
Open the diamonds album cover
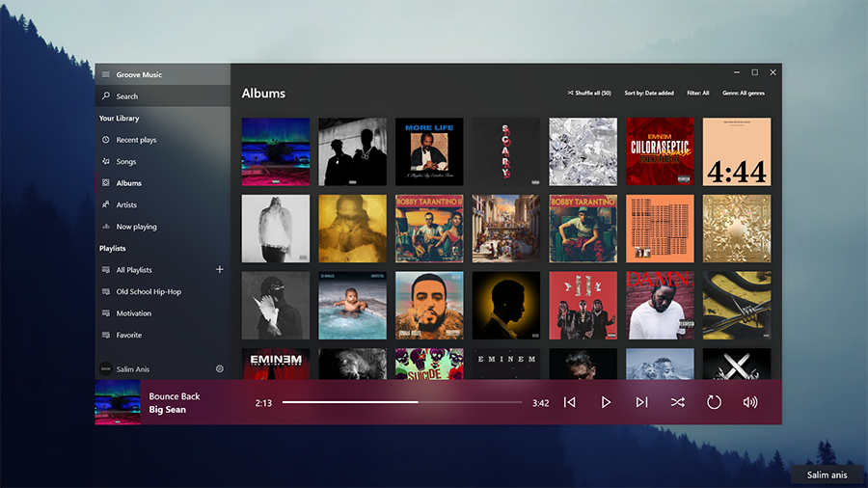coord(583,151)
